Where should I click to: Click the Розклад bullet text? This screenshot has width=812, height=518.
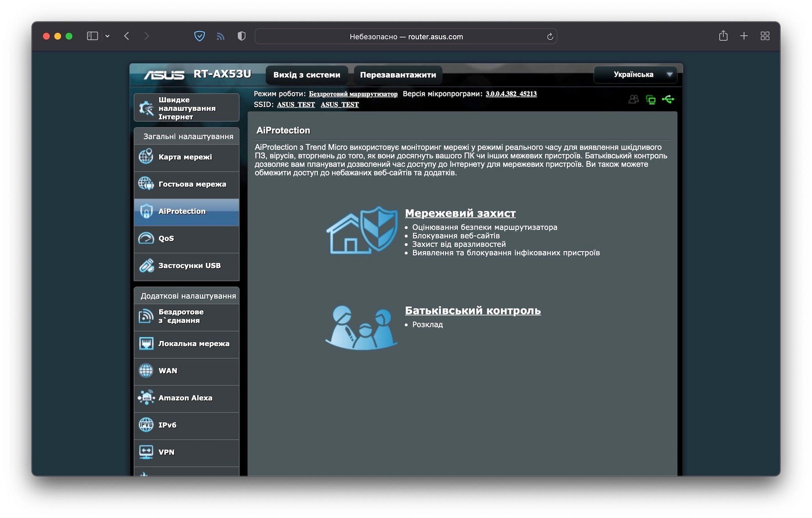pyautogui.click(x=428, y=325)
